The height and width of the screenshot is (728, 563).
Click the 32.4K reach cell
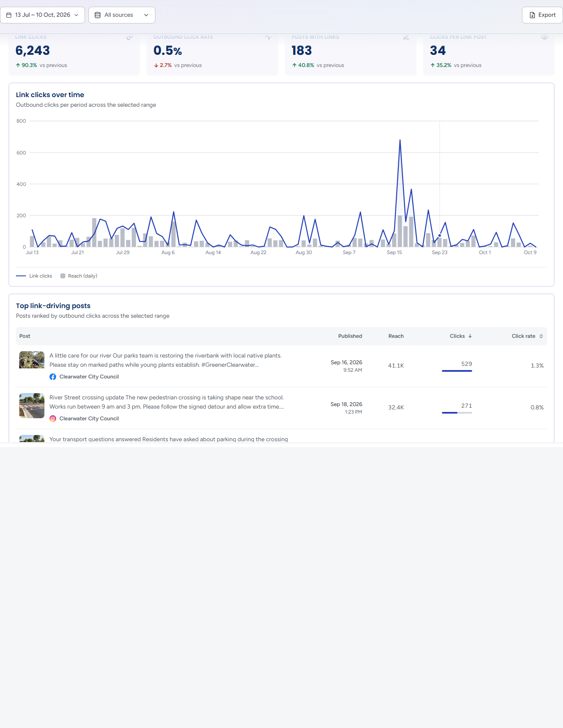(396, 407)
